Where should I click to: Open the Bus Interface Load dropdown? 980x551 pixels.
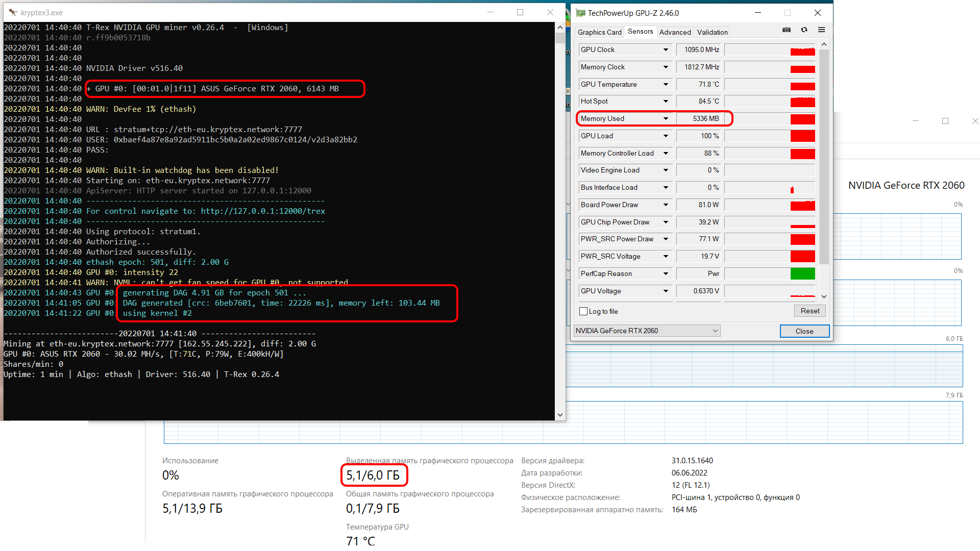tap(666, 187)
